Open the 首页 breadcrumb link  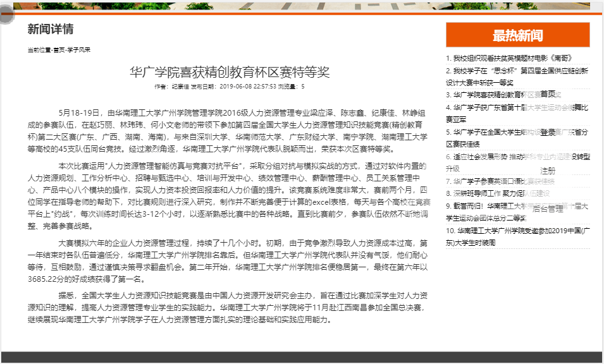click(x=59, y=50)
